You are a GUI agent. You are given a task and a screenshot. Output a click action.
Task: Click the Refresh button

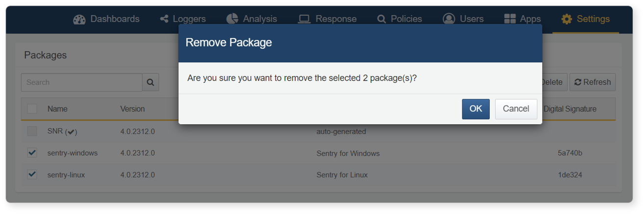pos(593,82)
